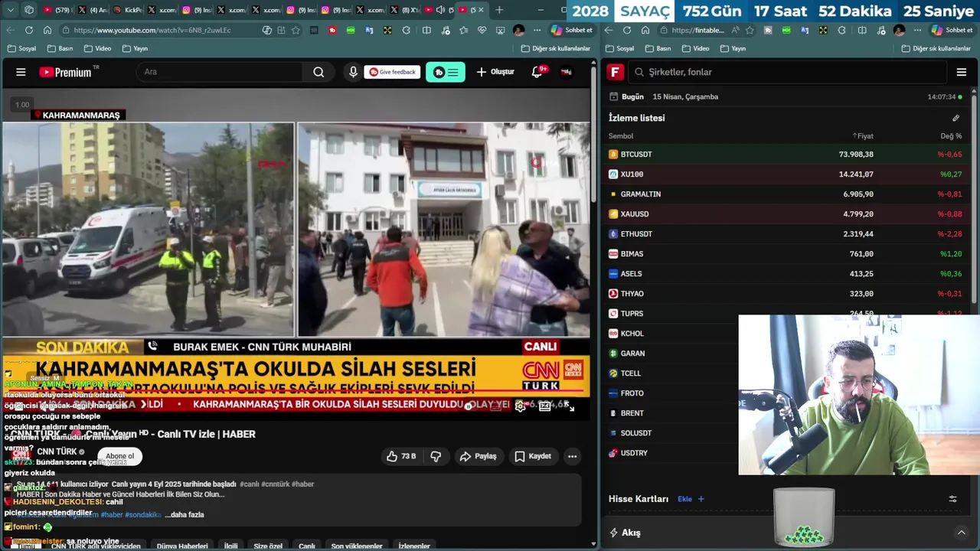
Task: Open the BTCUSDT watchlist row
Action: click(786, 155)
